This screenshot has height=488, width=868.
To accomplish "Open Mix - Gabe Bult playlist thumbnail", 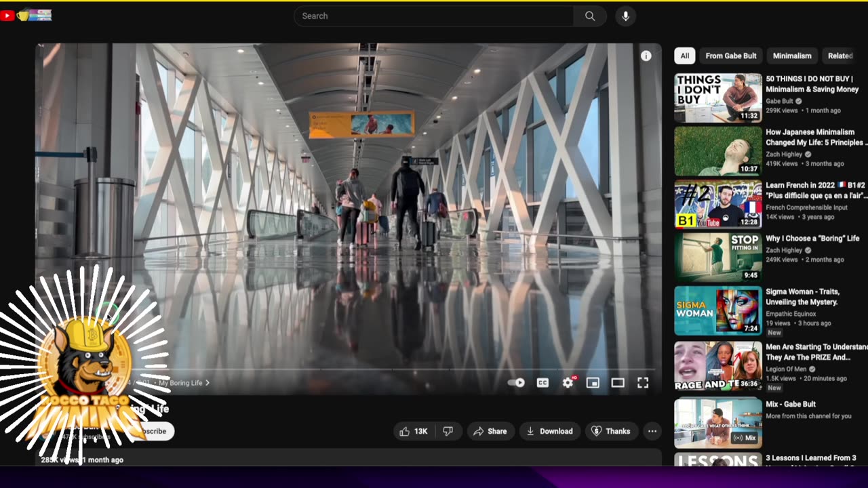I will coord(718,424).
